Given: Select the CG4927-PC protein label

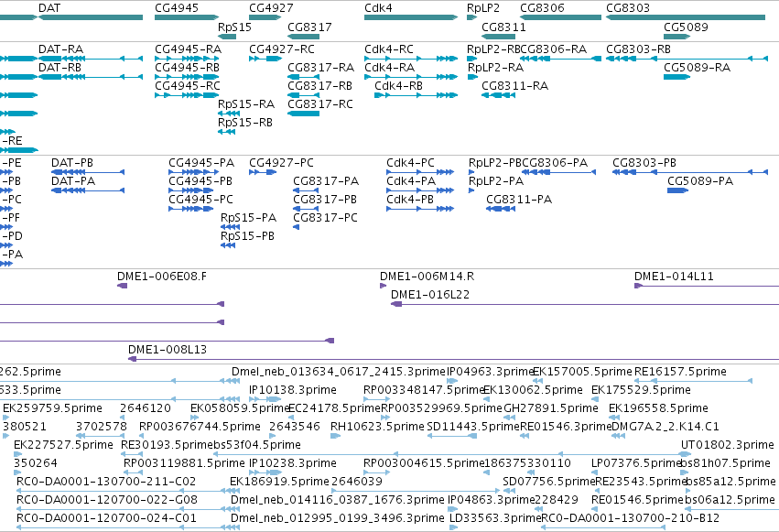Looking at the screenshot, I should [x=282, y=163].
